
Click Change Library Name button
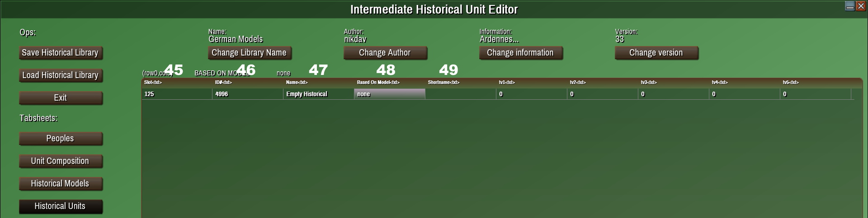point(249,53)
